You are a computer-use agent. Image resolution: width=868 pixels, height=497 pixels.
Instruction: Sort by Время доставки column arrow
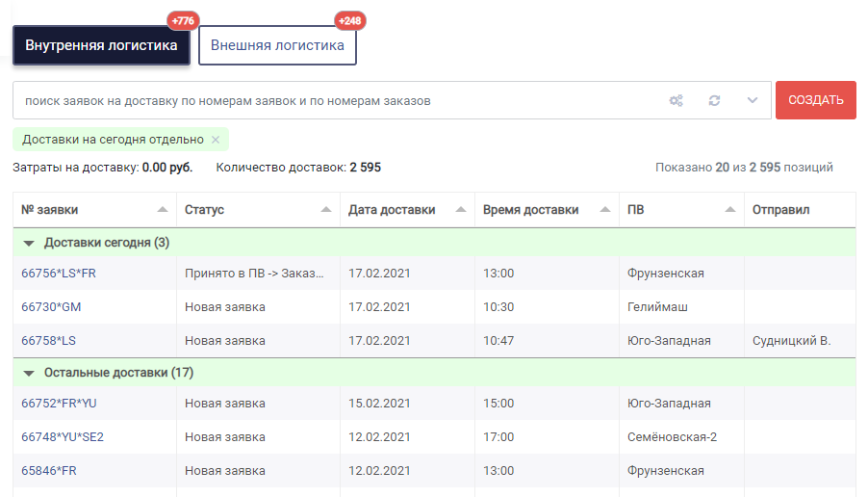coord(605,209)
